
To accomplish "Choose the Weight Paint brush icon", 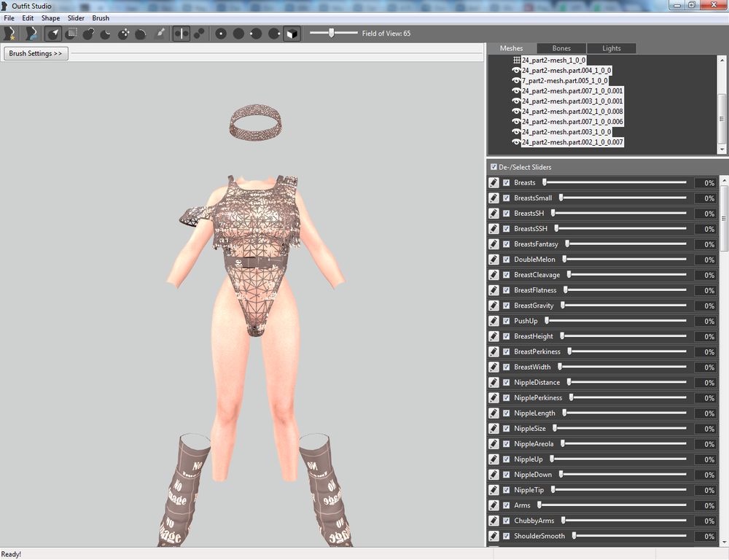I will [160, 34].
